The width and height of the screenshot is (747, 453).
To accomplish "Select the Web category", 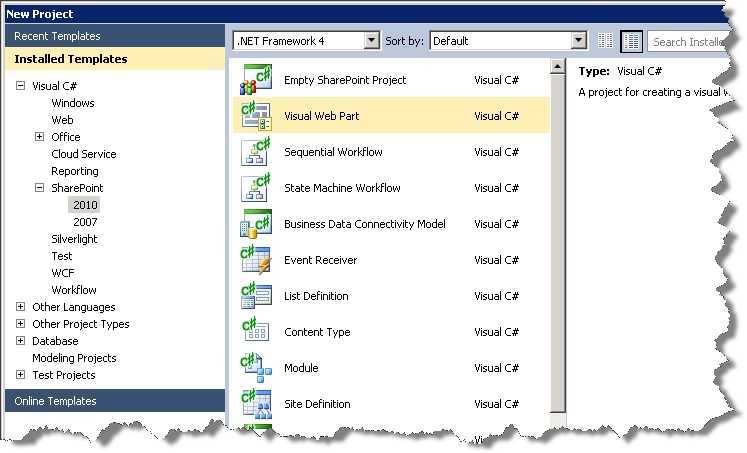I will point(62,120).
